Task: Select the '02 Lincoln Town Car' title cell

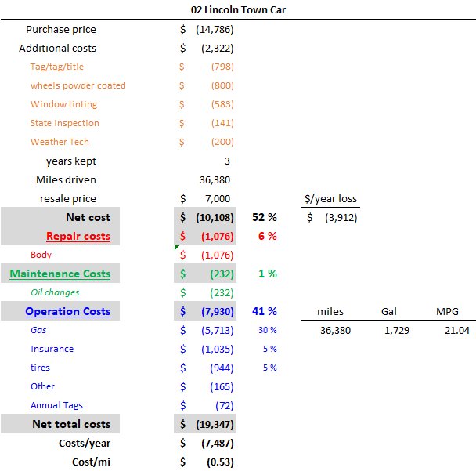Action: tap(238, 9)
